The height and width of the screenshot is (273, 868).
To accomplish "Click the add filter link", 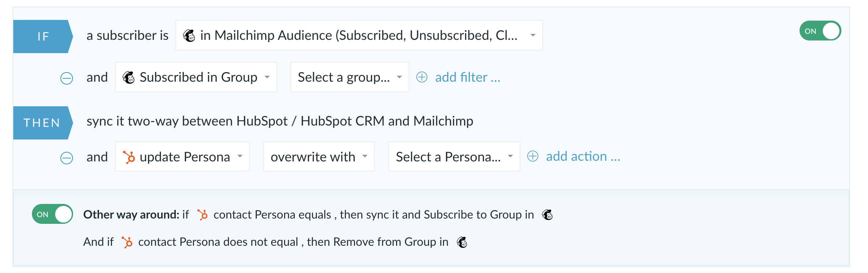I will point(467,77).
